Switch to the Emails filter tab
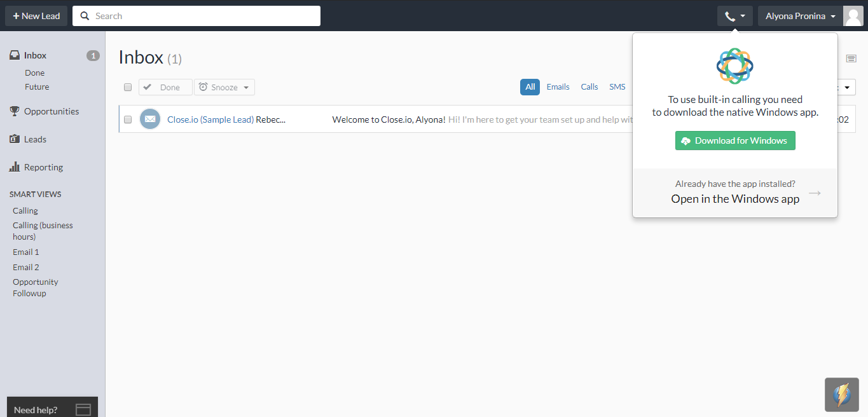Screen dimensions: 868x417 (x=558, y=86)
